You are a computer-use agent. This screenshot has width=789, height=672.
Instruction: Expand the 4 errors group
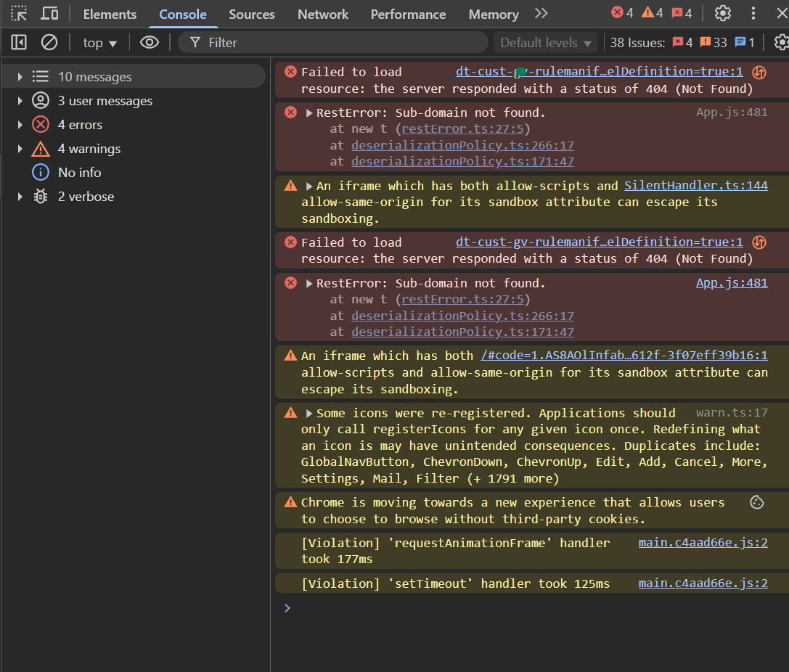coord(20,124)
